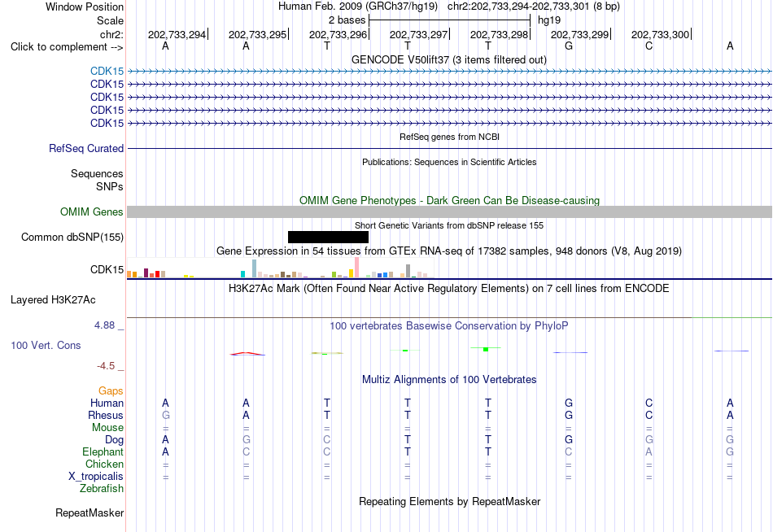Screen dimensions: 773x532
Task: Select the Common dbSNP(155) track label
Action: point(72,238)
